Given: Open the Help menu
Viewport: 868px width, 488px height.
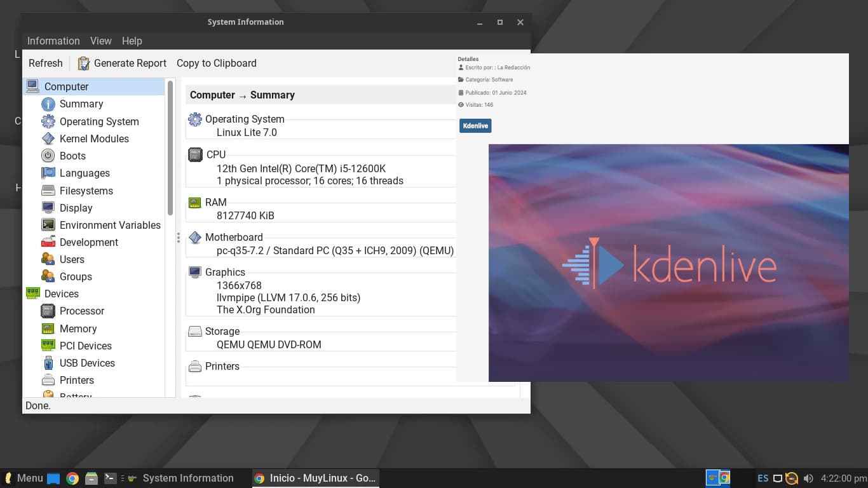Looking at the screenshot, I should click(132, 41).
